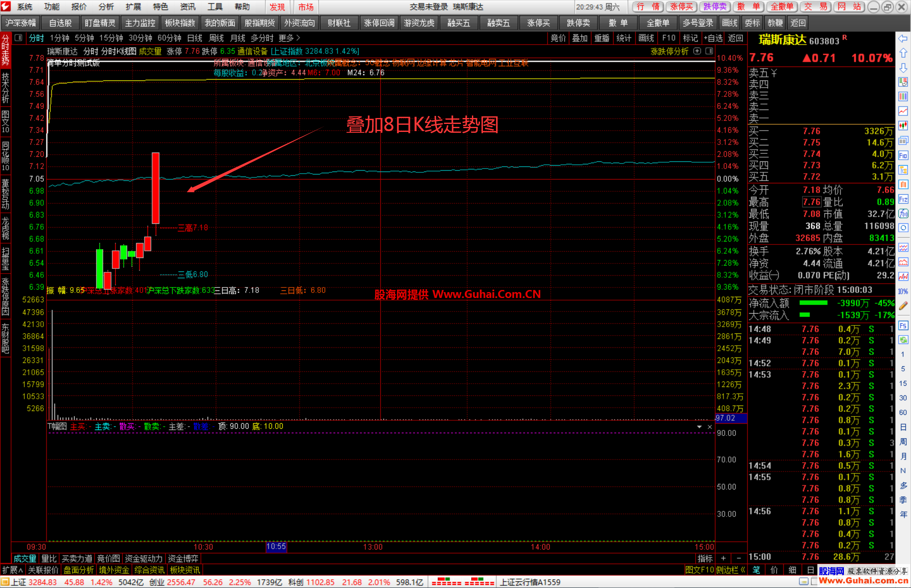Click the 10:55 time marker on axis
This screenshot has width=911, height=588.
point(276,546)
